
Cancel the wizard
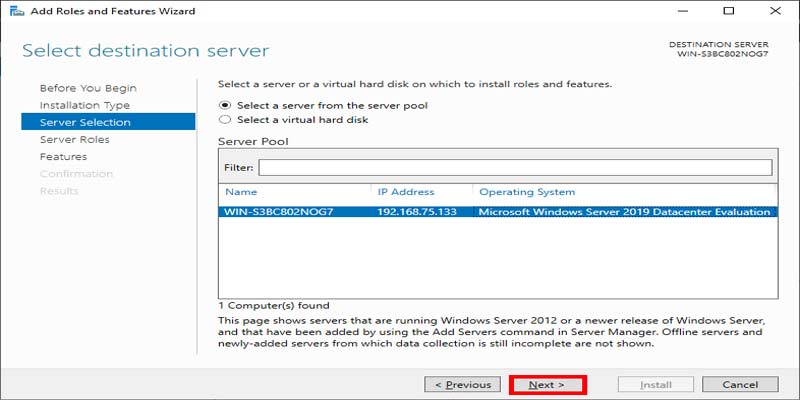click(x=740, y=384)
